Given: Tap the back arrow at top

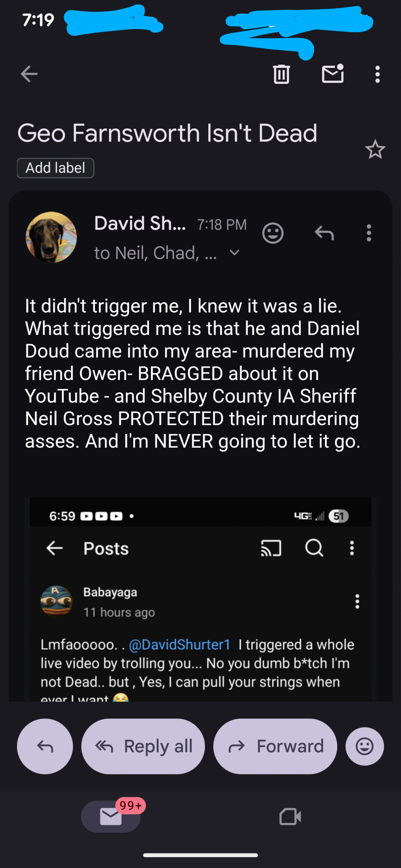Looking at the screenshot, I should [29, 74].
